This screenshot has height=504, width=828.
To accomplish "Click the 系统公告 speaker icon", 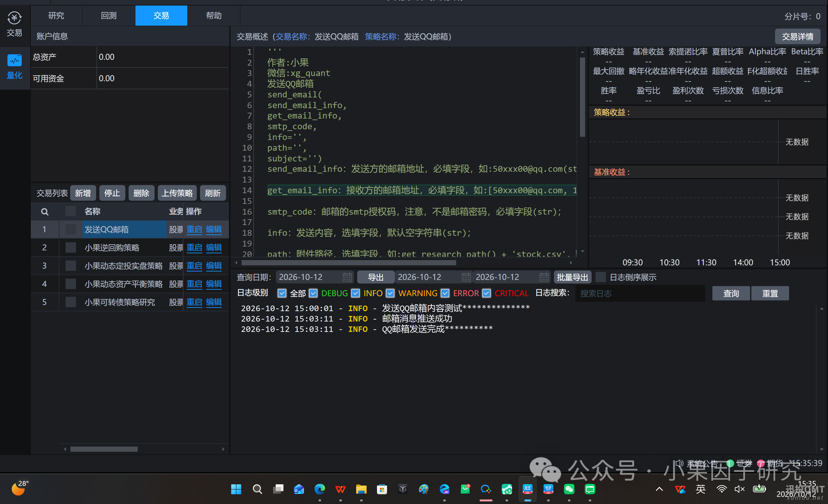I will (679, 464).
